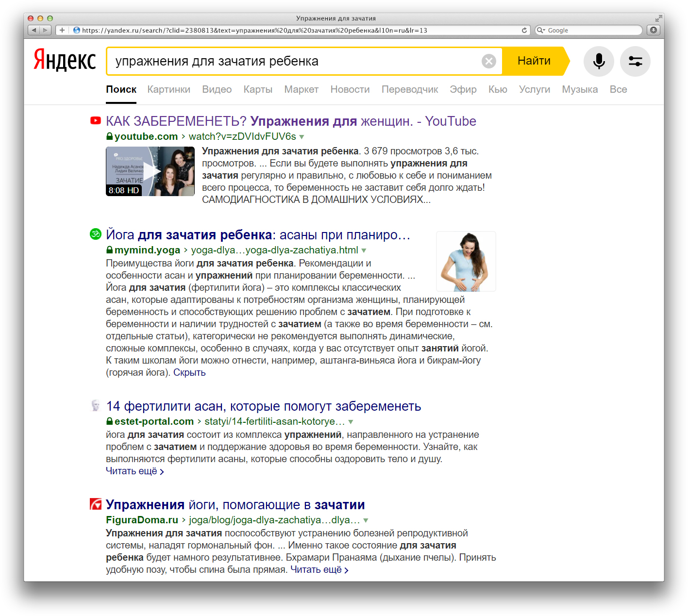The width and height of the screenshot is (688, 616).
Task: Expand the dropdown arrow after watch?v=zDVIdvFUV6s
Action: tap(302, 137)
